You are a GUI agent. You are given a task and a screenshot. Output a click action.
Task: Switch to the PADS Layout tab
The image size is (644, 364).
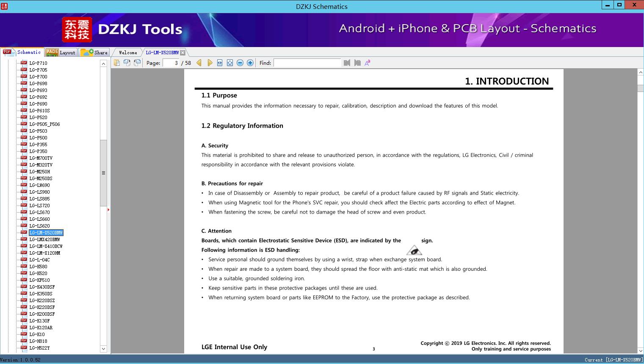[x=61, y=53]
